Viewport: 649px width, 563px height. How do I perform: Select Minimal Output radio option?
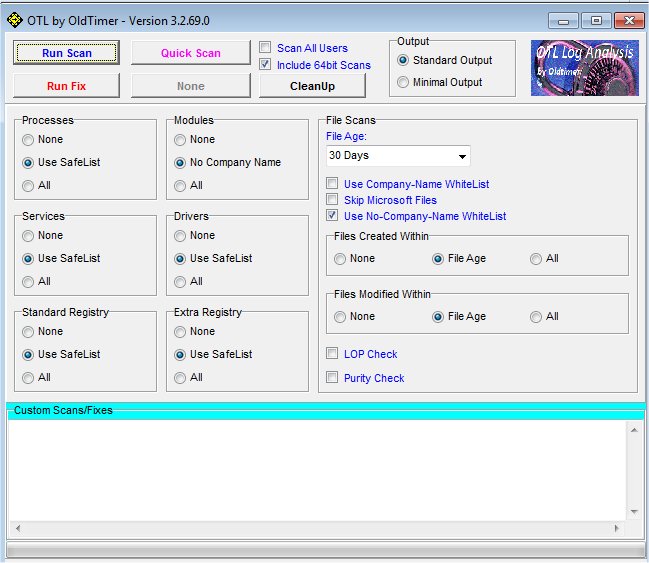pos(404,83)
